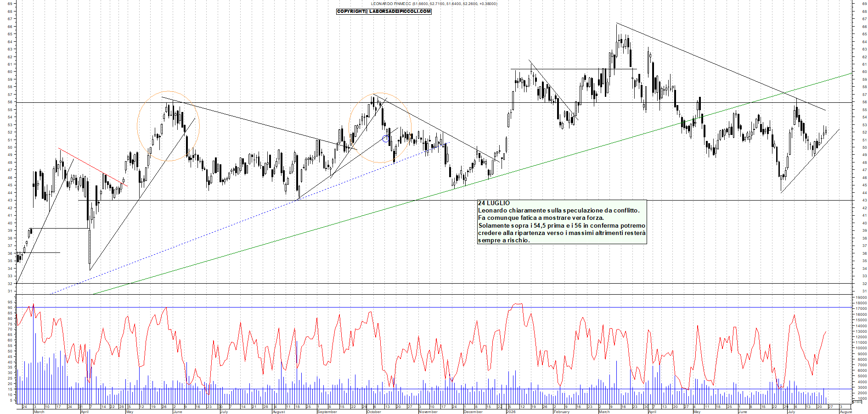Click the November label on the date axis

coord(428,412)
